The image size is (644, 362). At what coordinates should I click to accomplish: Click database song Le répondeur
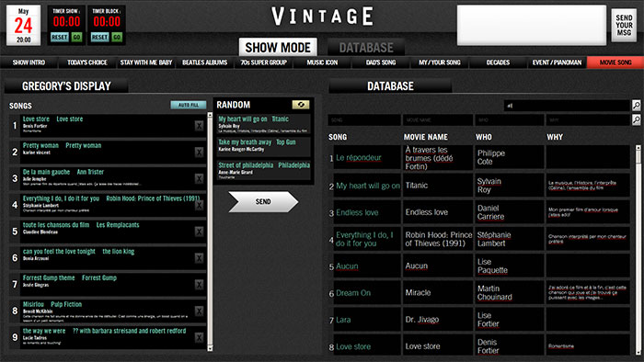(x=359, y=157)
